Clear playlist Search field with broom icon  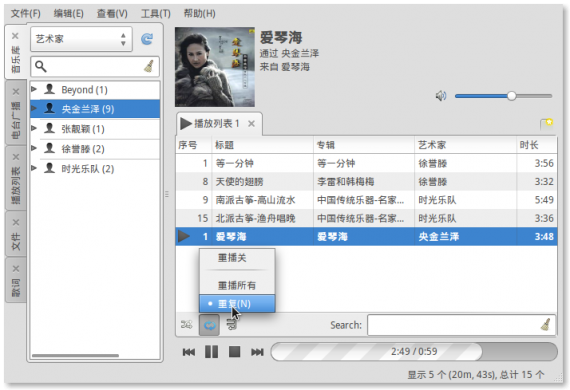[x=545, y=325]
